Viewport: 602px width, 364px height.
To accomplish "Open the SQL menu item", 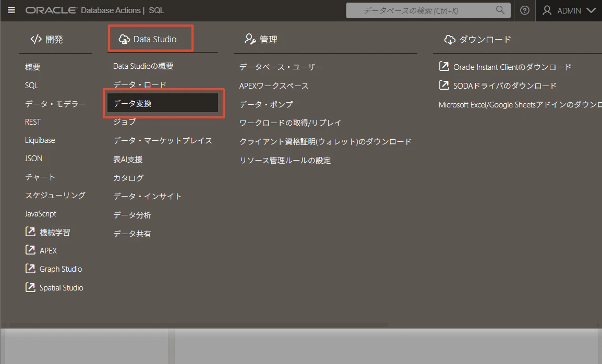I will coord(31,85).
